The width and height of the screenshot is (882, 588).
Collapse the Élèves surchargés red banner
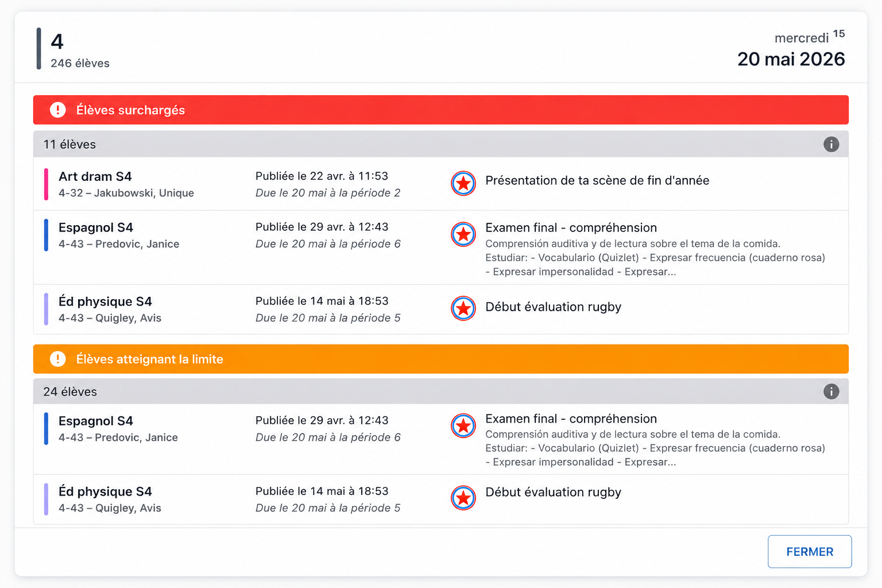[441, 110]
